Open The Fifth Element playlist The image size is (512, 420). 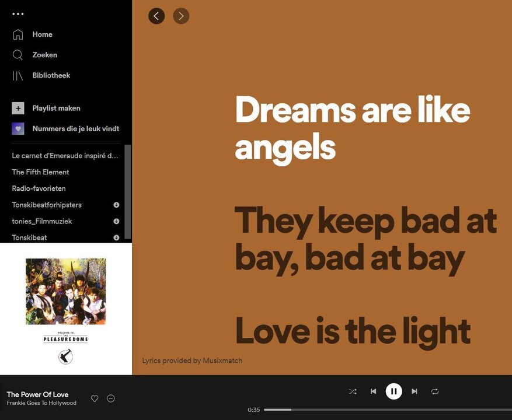tap(40, 172)
